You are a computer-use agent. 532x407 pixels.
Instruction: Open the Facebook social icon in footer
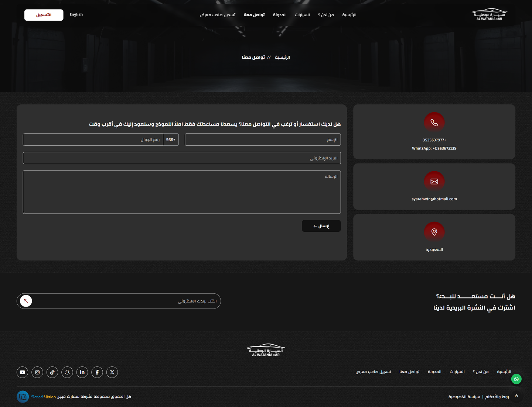coord(97,372)
